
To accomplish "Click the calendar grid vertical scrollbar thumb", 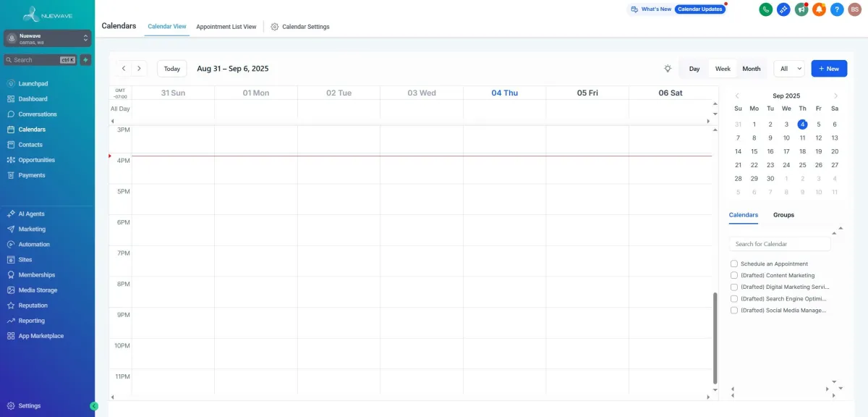I will (x=715, y=338).
